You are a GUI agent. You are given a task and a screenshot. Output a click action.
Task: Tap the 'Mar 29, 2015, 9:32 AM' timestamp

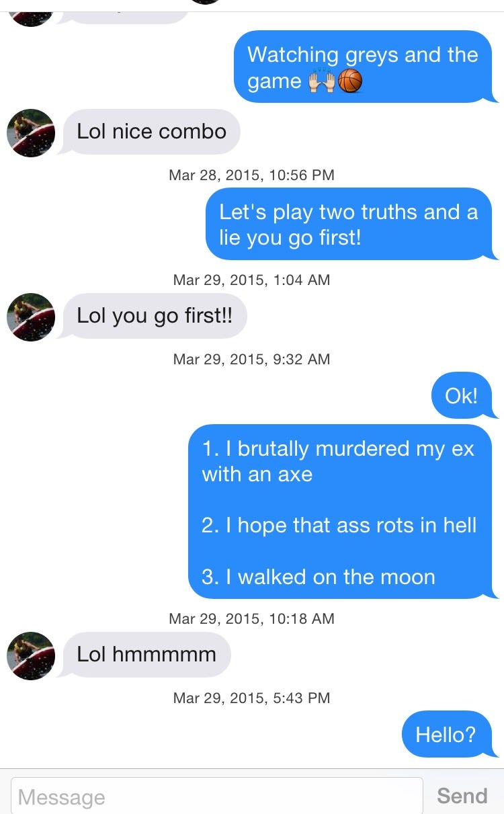[252, 359]
